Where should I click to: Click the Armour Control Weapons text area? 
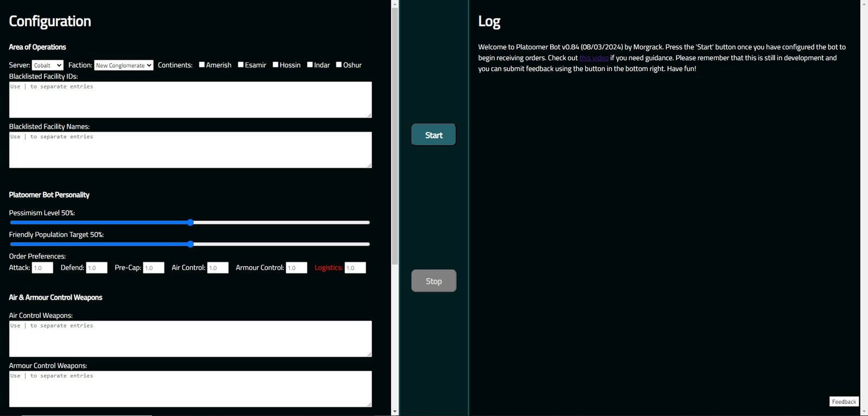pos(190,389)
